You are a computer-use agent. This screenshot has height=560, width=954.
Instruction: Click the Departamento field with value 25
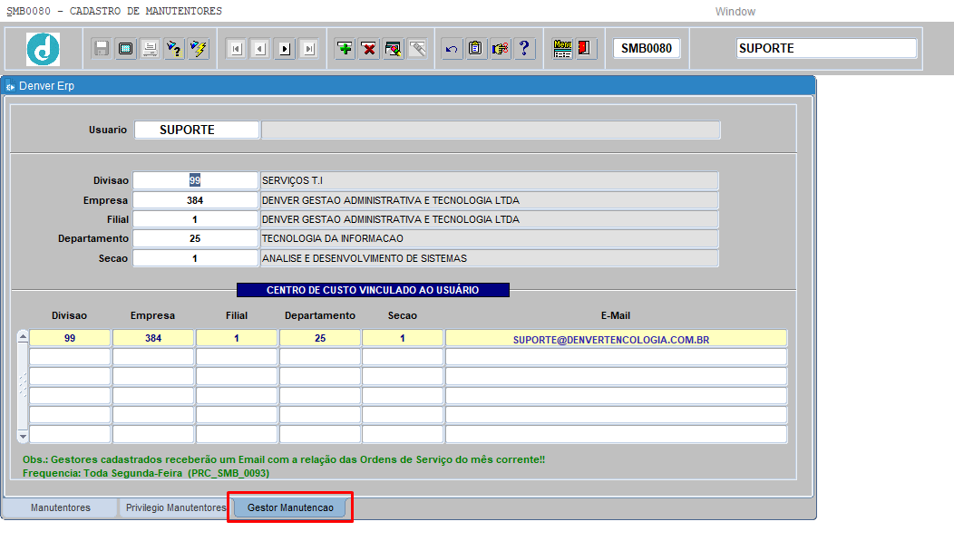[195, 238]
